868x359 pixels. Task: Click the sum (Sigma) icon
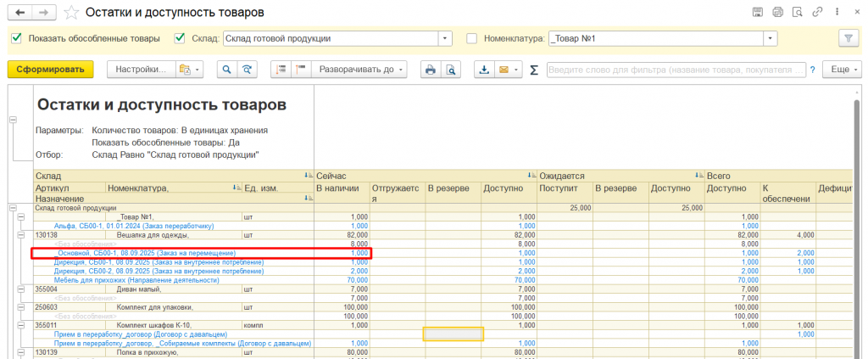534,70
